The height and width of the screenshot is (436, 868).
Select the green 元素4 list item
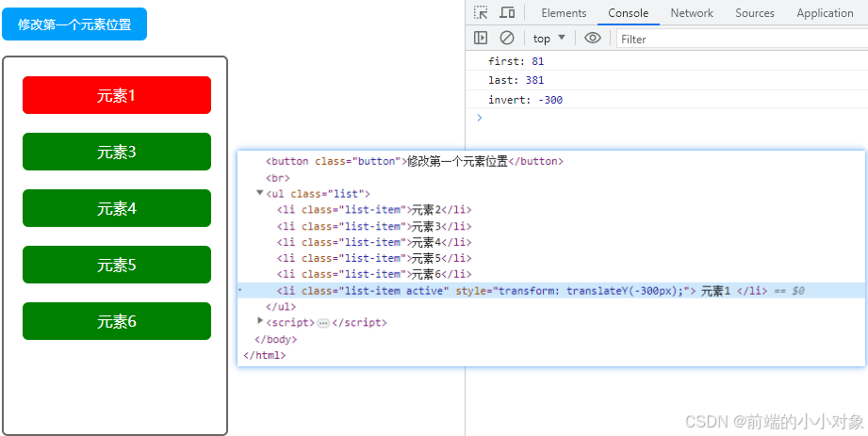(x=117, y=208)
